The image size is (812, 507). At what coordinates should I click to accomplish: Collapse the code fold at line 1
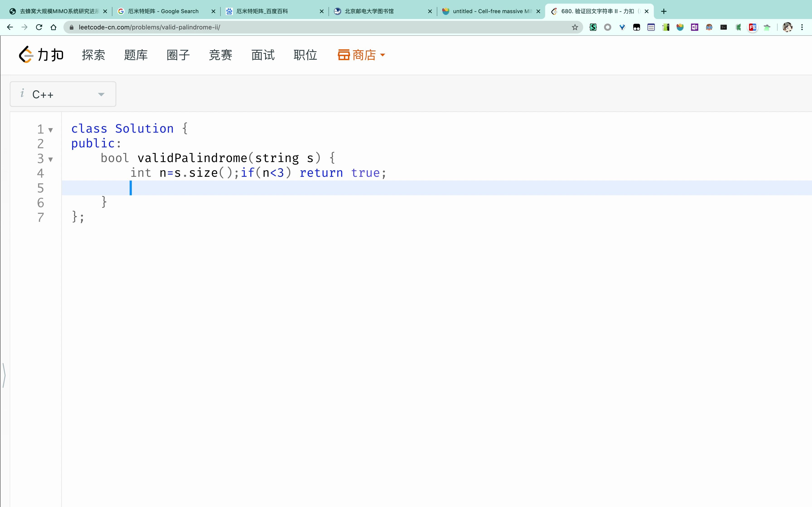point(50,130)
